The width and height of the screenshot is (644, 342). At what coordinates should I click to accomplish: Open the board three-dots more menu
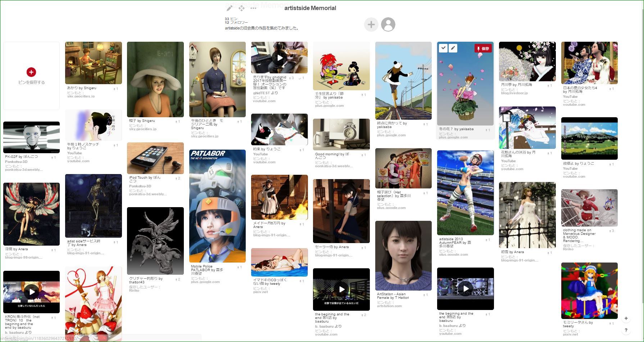[253, 8]
